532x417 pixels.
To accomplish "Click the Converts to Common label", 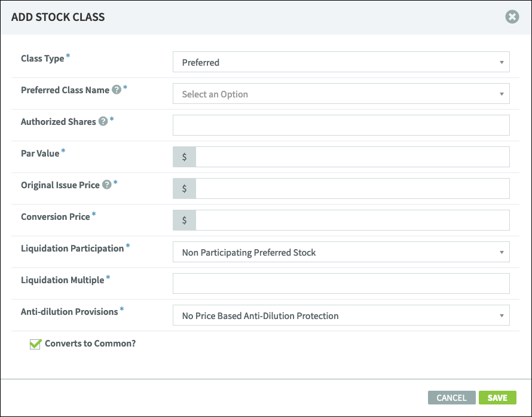I will click(x=90, y=344).
